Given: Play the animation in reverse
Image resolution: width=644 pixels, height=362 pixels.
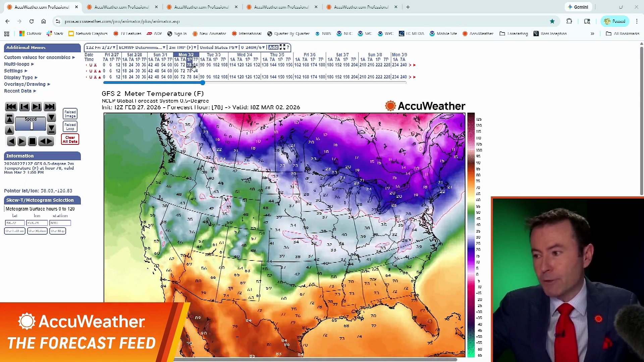Looking at the screenshot, I should pos(11,141).
